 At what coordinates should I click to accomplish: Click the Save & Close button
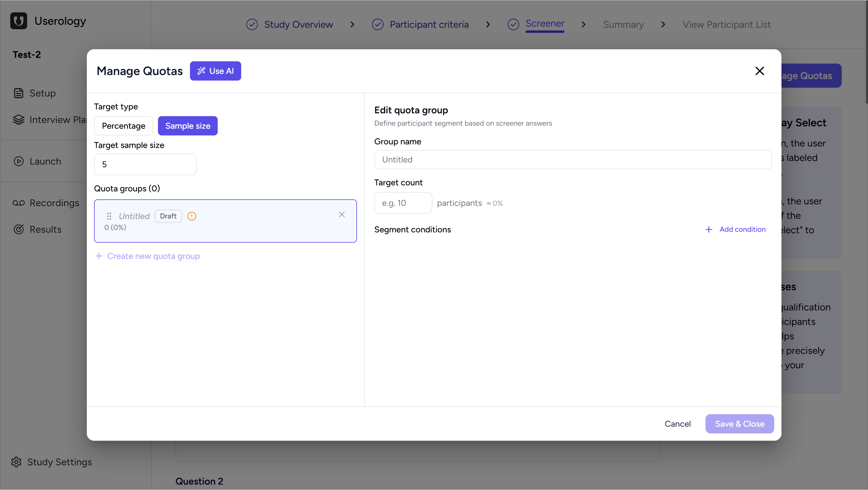[x=739, y=424]
